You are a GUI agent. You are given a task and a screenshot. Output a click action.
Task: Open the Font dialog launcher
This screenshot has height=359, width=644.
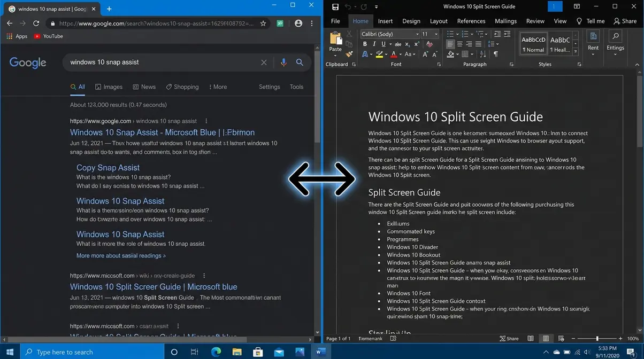click(439, 64)
